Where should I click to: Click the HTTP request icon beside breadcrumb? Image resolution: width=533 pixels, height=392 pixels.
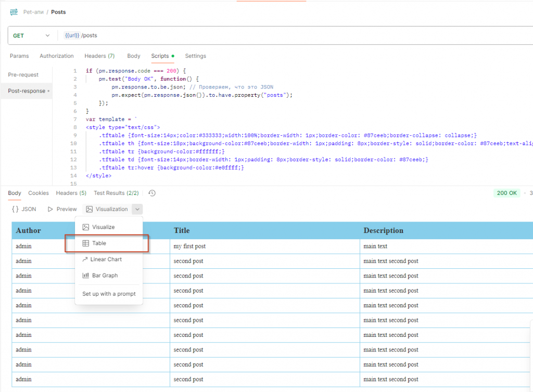point(14,12)
